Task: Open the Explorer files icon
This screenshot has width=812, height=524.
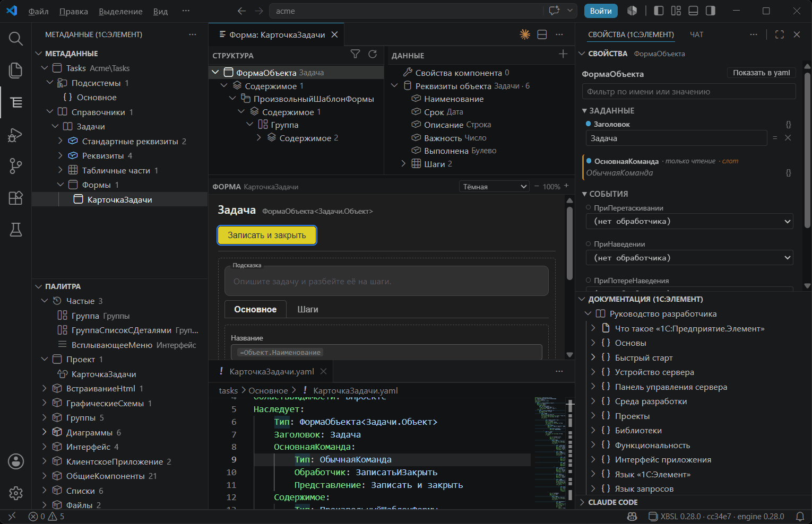Action: click(16, 70)
